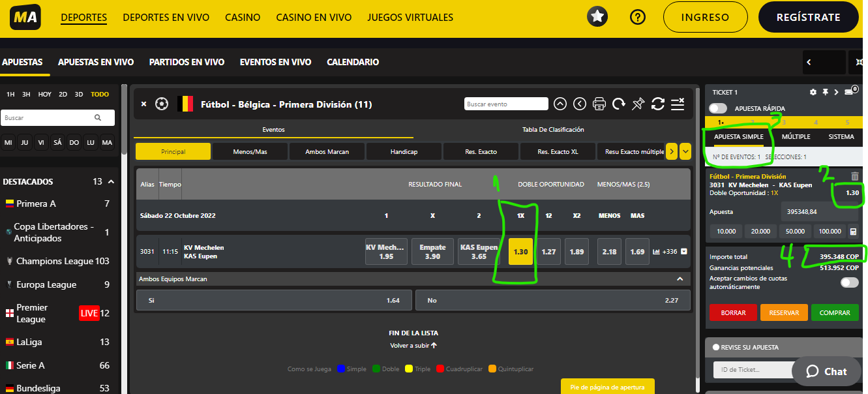Open the Tabla De Clasificación tab
Screen dimensions: 868x394
[553, 130]
